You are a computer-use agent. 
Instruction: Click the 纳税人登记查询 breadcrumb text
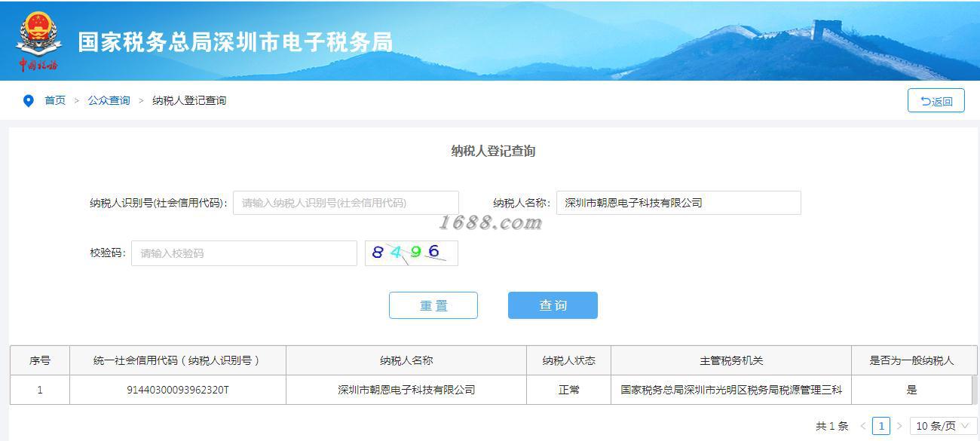tap(189, 100)
